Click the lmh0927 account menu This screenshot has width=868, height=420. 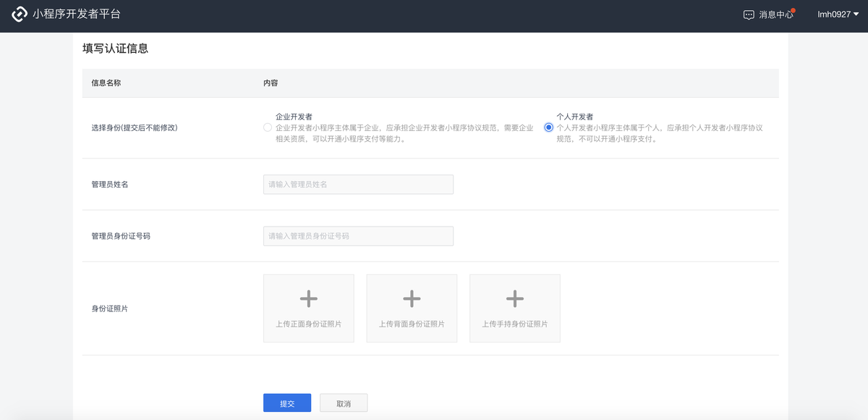835,13
